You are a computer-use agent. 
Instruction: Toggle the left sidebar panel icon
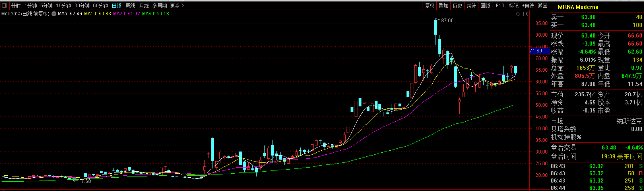(5, 6)
